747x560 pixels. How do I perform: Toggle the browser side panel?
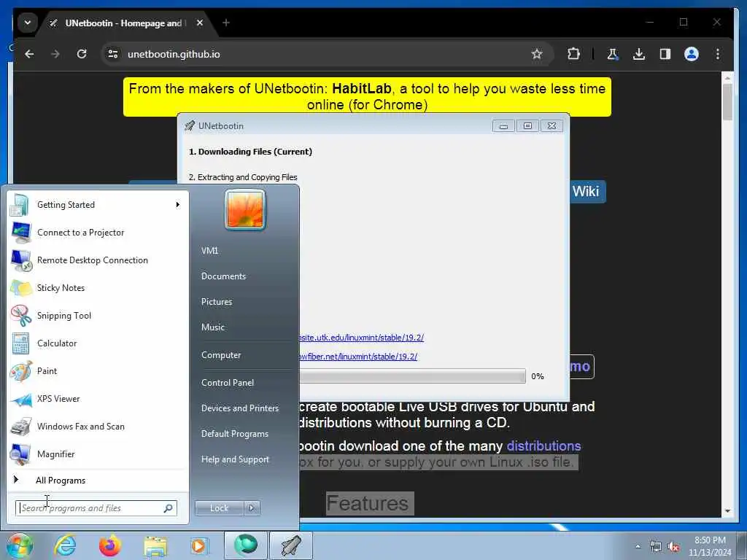coord(665,54)
